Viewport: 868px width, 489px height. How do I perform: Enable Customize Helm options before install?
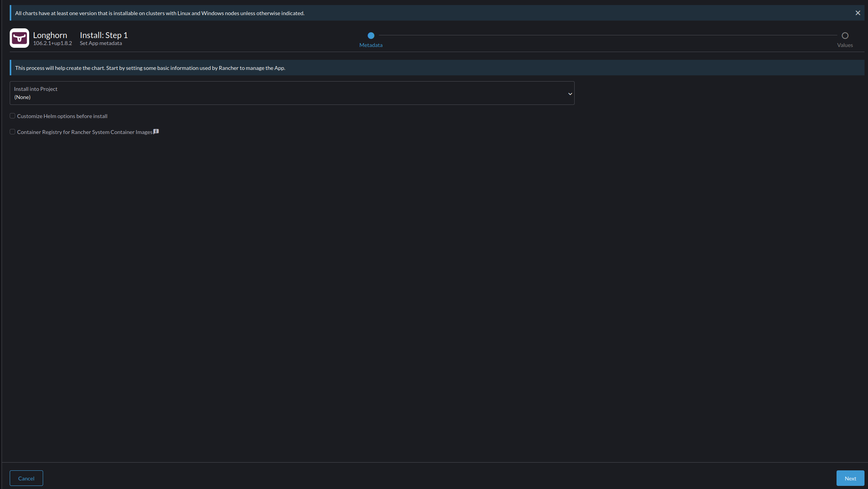click(x=12, y=116)
